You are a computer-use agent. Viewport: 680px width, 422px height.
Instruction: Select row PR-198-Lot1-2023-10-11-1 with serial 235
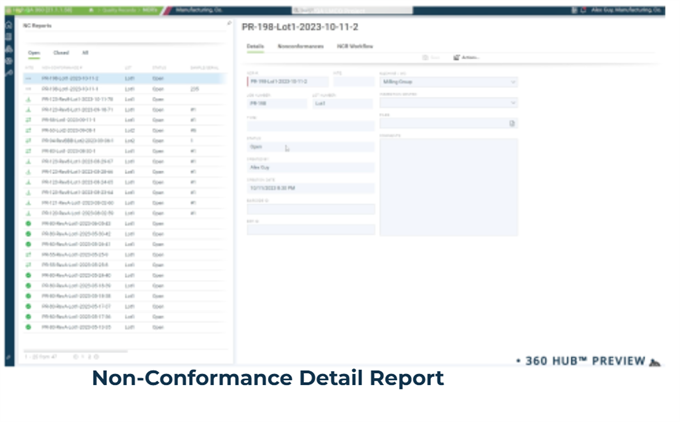coord(124,89)
